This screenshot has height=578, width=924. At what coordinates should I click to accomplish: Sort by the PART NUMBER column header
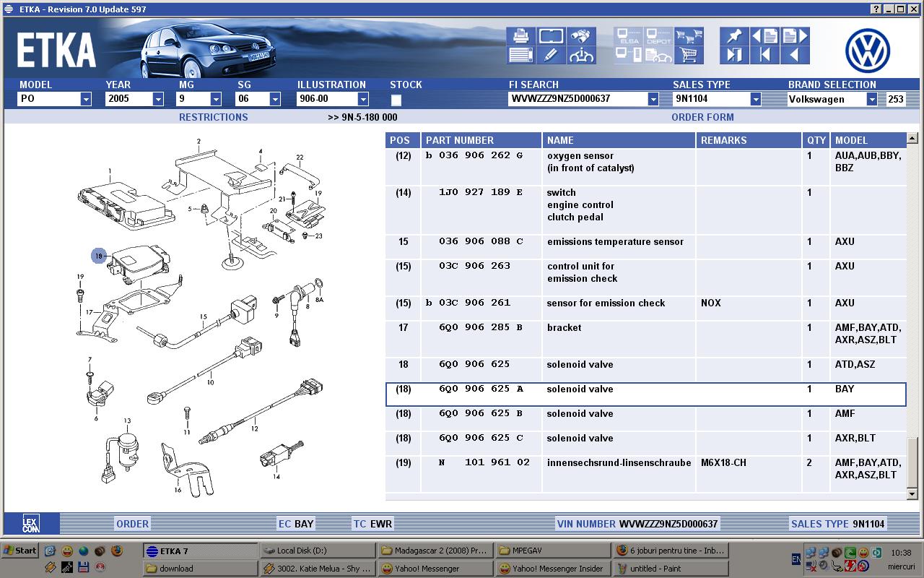coord(481,140)
